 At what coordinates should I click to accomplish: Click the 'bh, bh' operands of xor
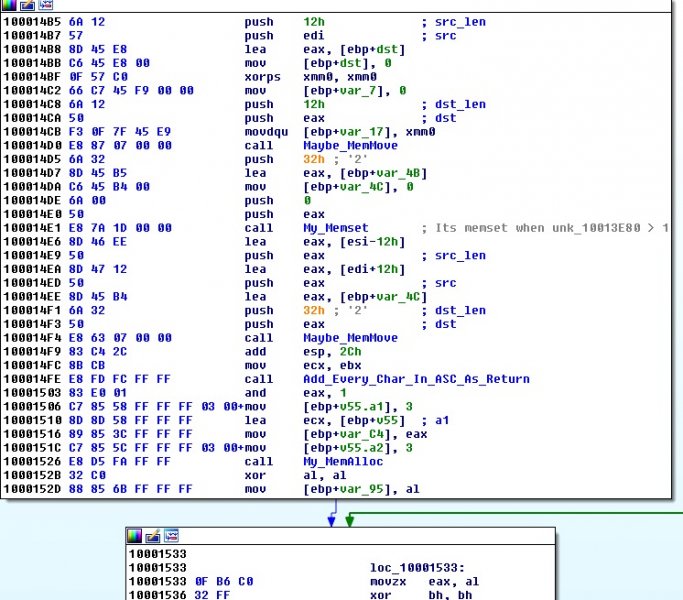tap(450, 595)
